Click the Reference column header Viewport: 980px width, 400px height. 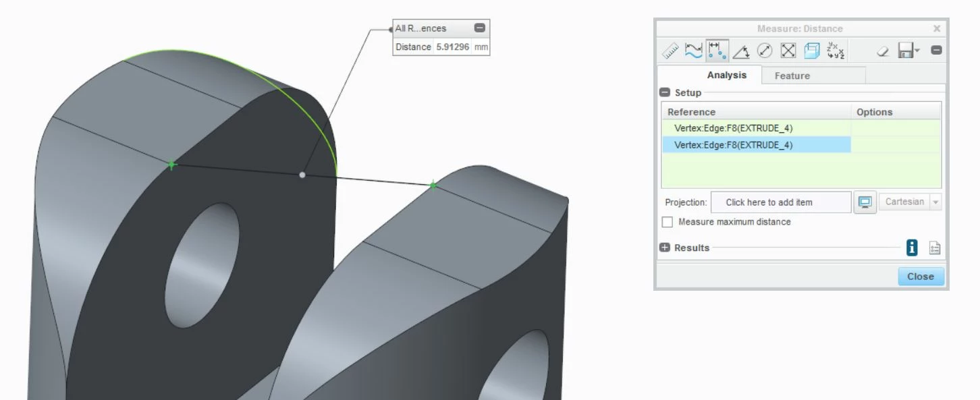pyautogui.click(x=757, y=112)
